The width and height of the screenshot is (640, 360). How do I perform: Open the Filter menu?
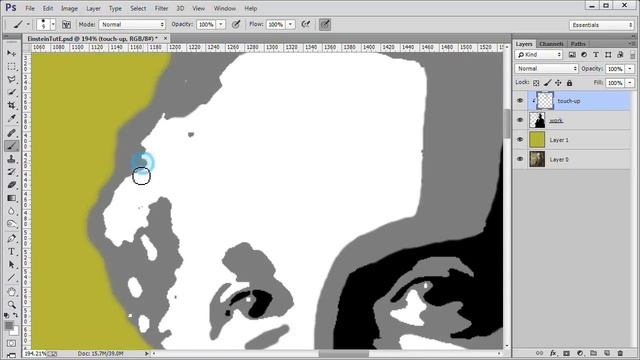pyautogui.click(x=161, y=8)
